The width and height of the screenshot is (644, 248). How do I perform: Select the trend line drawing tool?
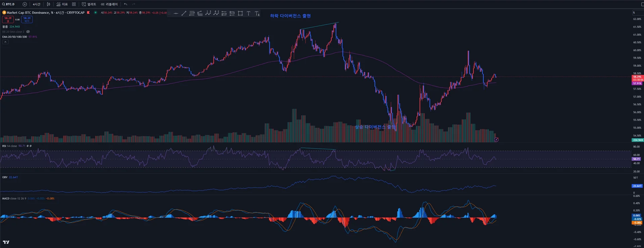[184, 13]
